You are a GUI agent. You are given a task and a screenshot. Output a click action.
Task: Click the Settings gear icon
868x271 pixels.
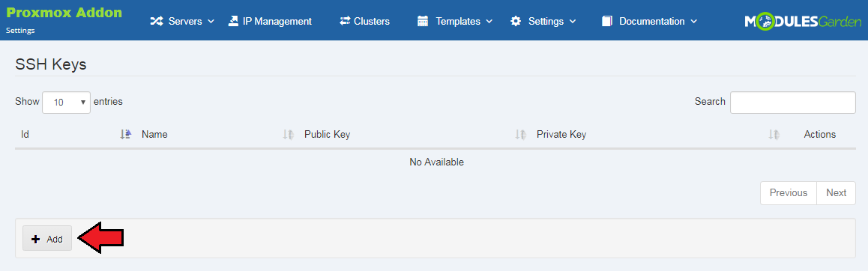pyautogui.click(x=516, y=22)
